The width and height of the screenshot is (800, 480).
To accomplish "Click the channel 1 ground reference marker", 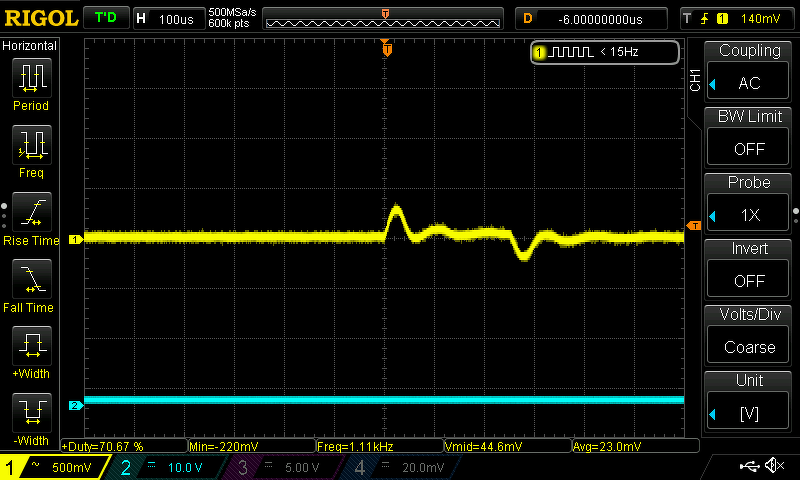I will (76, 239).
